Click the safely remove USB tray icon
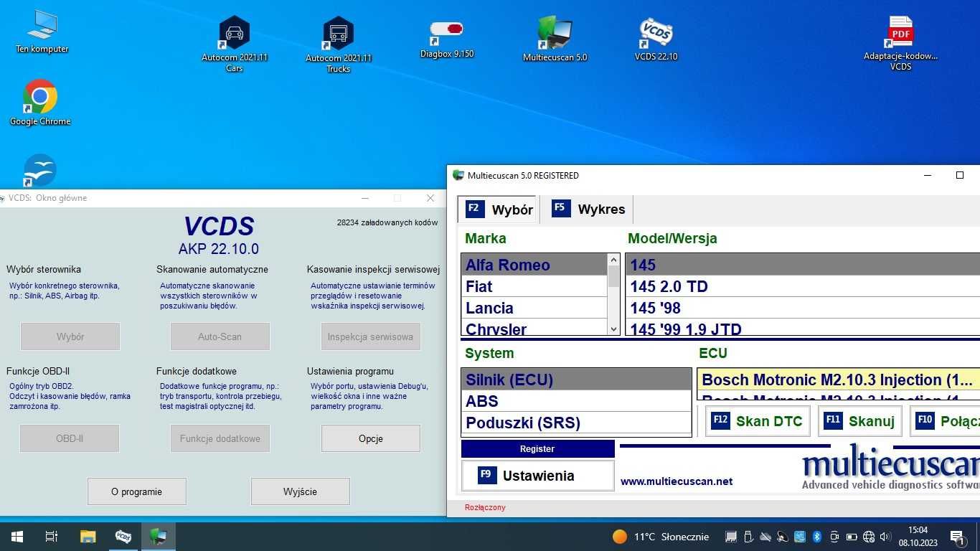Image resolution: width=980 pixels, height=551 pixels. pos(748,537)
